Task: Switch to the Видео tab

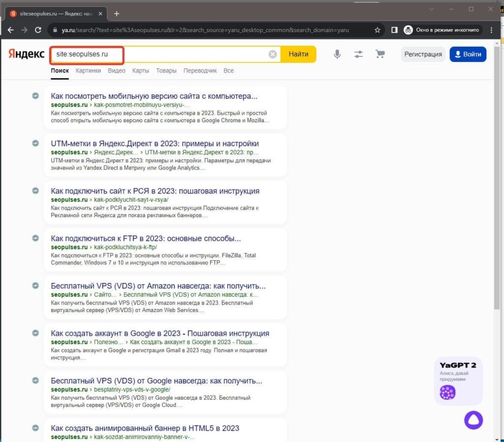Action: [116, 70]
